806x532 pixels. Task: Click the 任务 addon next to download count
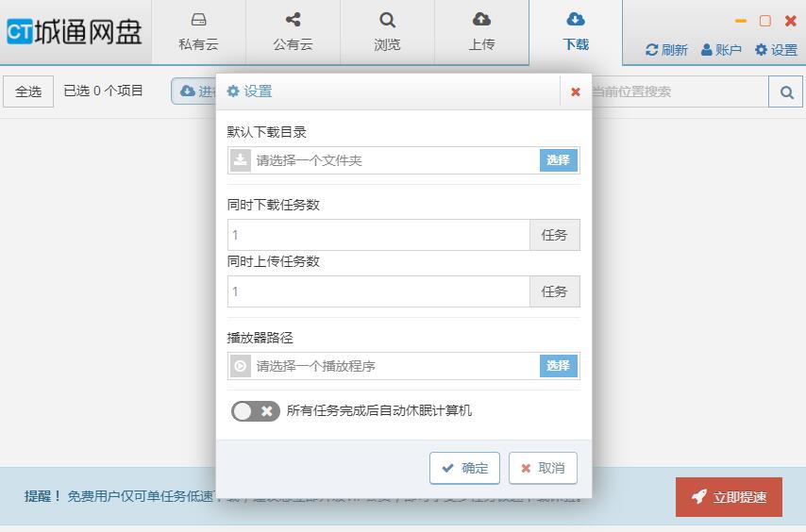[555, 235]
